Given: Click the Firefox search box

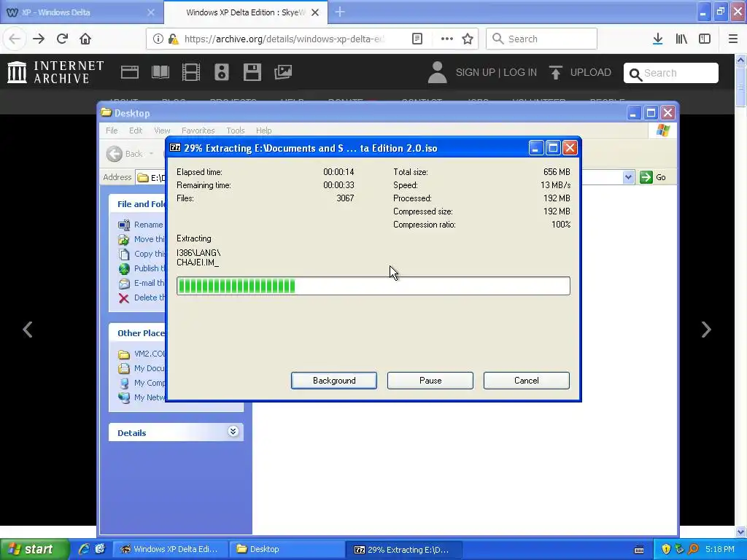Looking at the screenshot, I should (541, 39).
